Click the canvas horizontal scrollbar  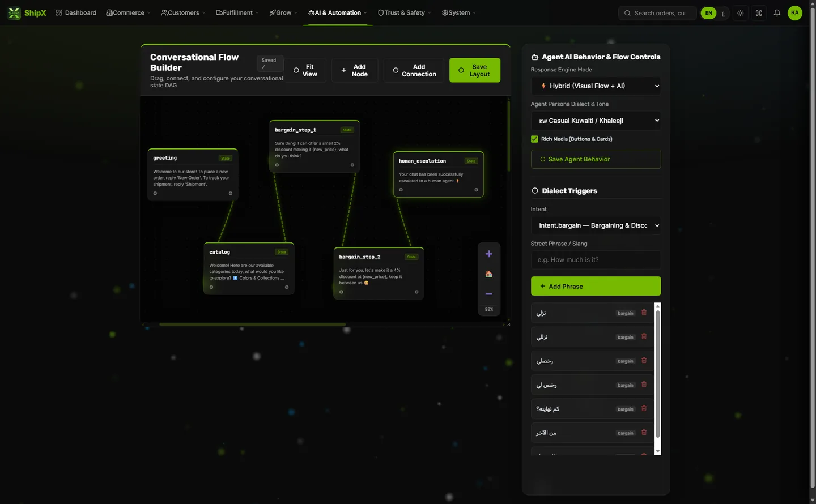(253, 324)
